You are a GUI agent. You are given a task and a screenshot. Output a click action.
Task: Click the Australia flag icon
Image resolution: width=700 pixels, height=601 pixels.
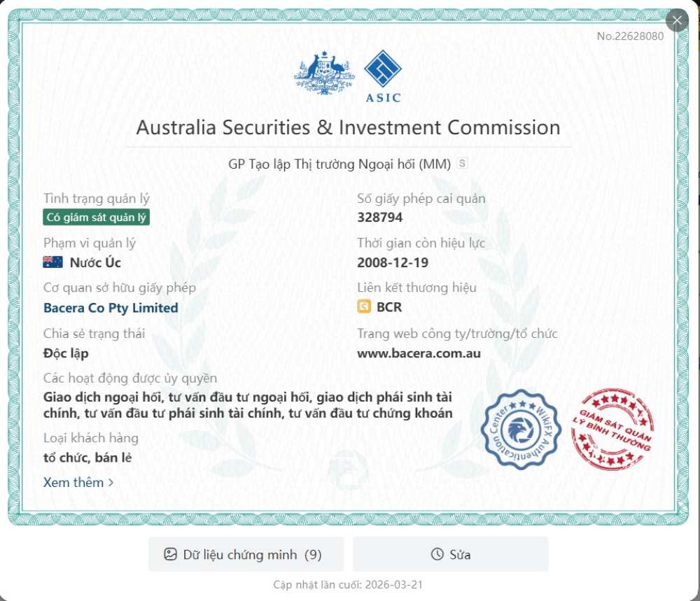[x=52, y=262]
